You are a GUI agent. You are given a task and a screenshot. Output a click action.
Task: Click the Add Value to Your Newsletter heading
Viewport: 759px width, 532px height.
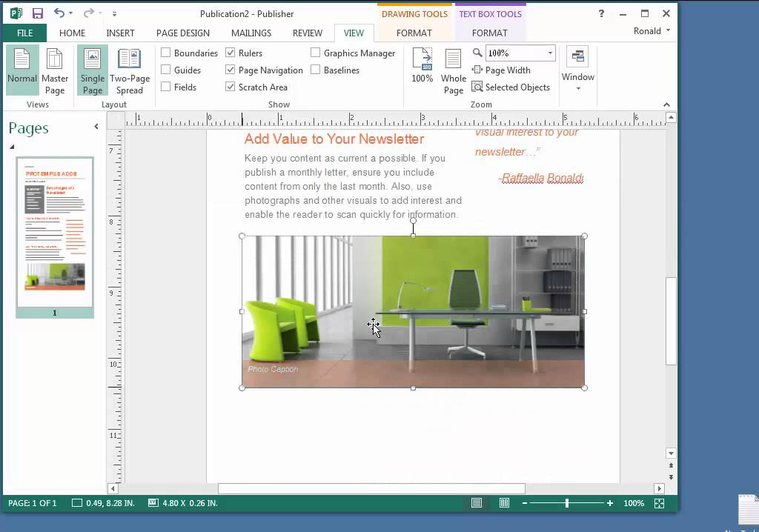pos(334,139)
